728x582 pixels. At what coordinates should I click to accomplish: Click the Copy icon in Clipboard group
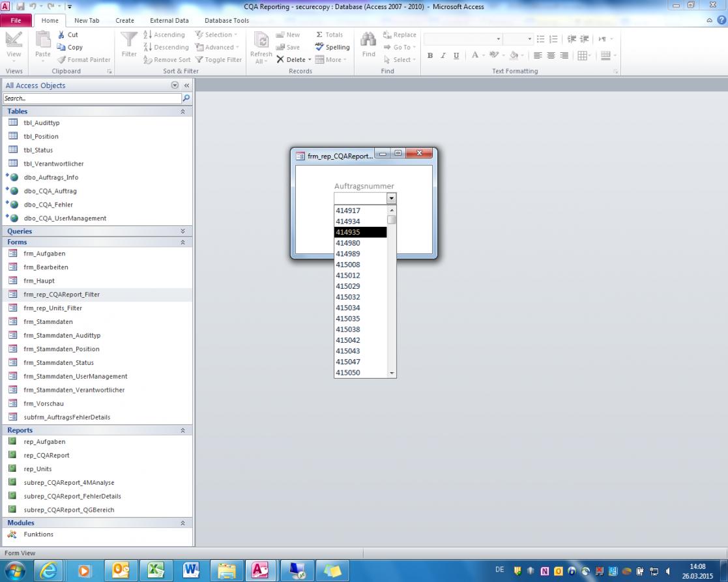[61, 47]
